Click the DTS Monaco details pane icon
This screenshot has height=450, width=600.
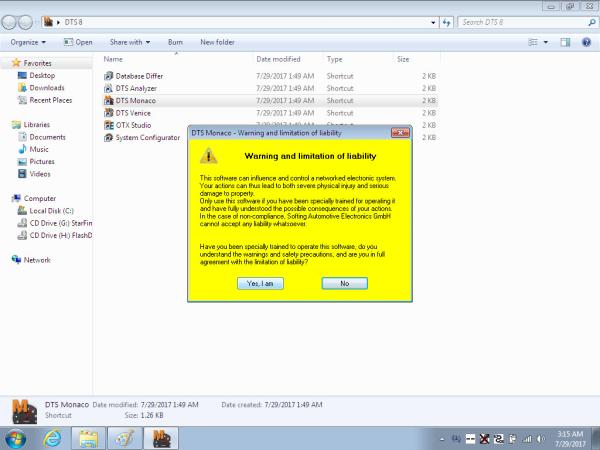click(x=24, y=411)
